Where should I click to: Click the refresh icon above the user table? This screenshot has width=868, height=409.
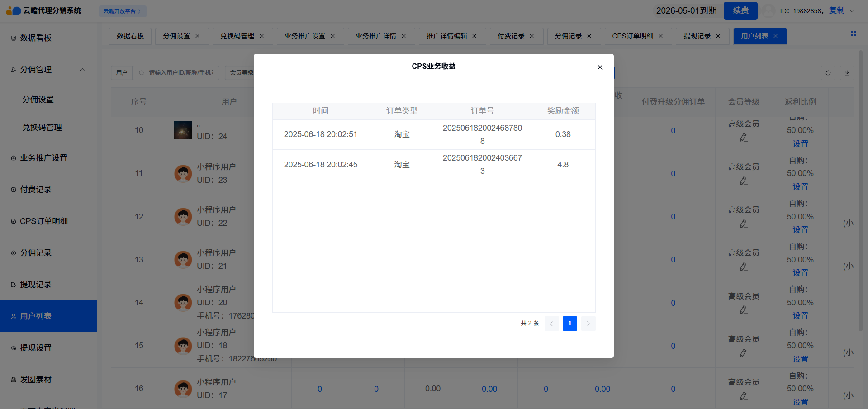point(828,73)
